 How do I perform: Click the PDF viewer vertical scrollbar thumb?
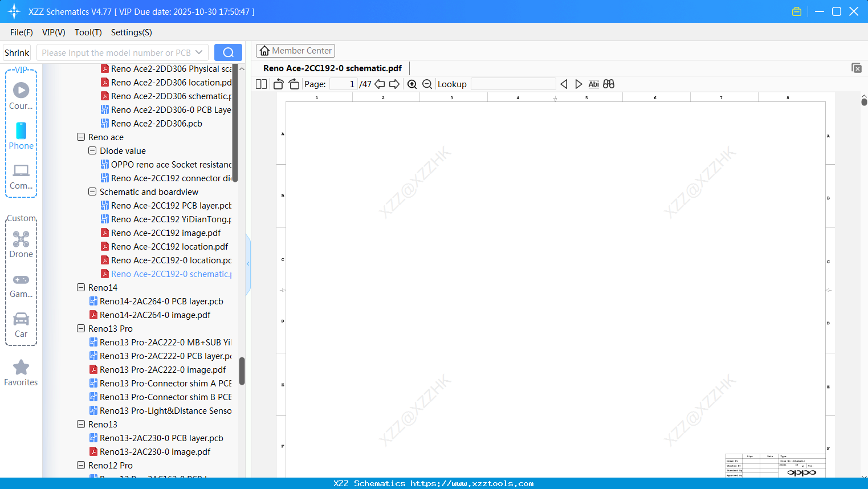pos(864,101)
